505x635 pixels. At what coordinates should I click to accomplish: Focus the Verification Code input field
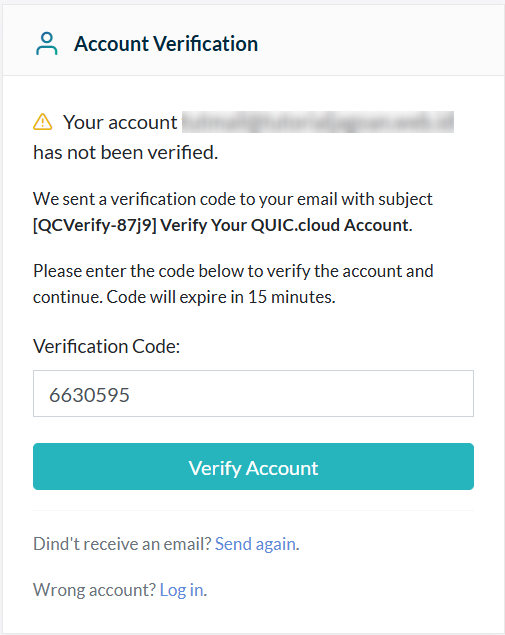[253, 393]
